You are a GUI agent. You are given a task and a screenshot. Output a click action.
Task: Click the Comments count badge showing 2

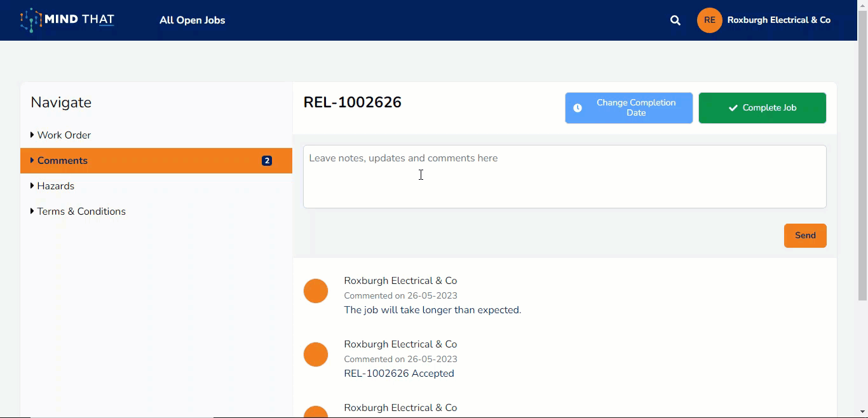267,161
